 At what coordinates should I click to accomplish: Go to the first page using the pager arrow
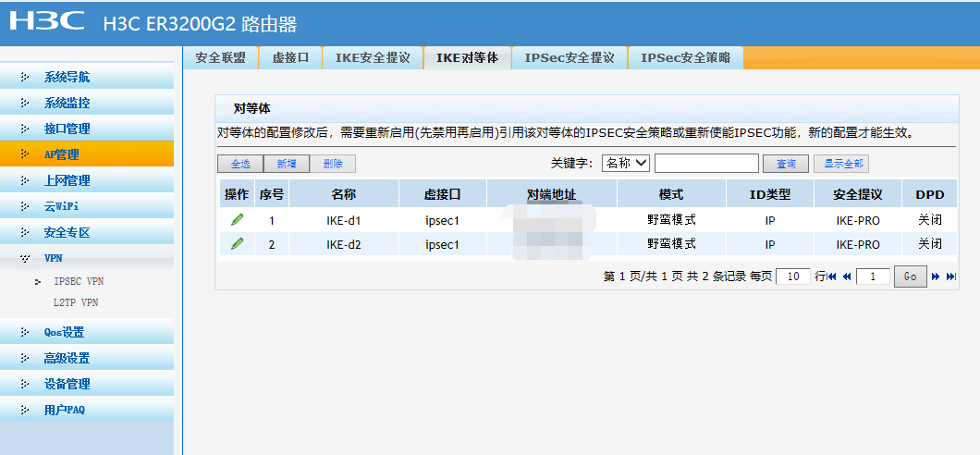pyautogui.click(x=832, y=277)
